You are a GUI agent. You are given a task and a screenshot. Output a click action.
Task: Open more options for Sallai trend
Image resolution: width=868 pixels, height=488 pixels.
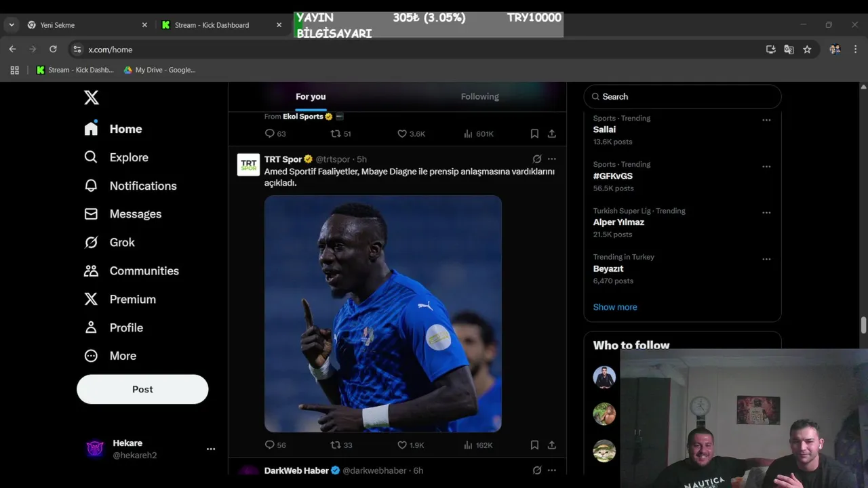pos(766,120)
